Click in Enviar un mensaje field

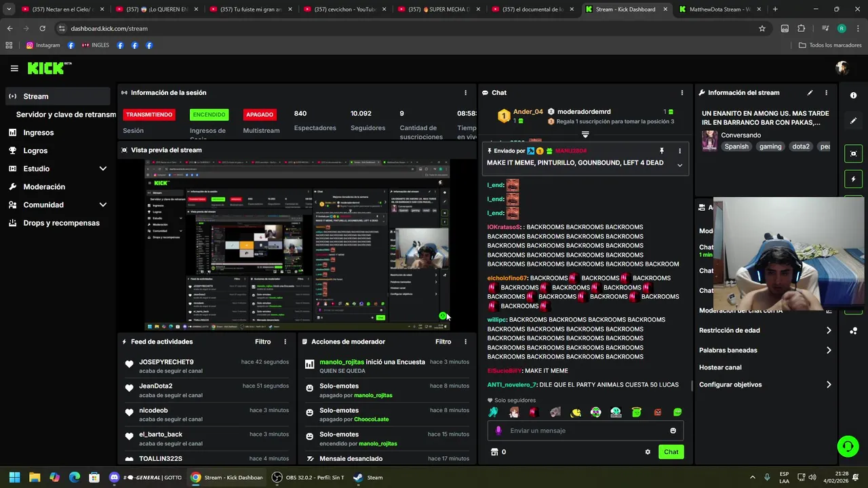tap(585, 430)
